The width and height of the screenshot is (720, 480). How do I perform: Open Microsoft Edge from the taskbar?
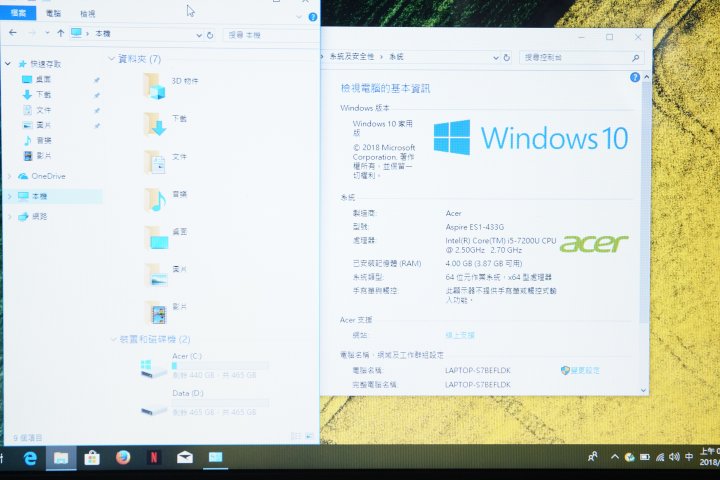click(x=30, y=457)
